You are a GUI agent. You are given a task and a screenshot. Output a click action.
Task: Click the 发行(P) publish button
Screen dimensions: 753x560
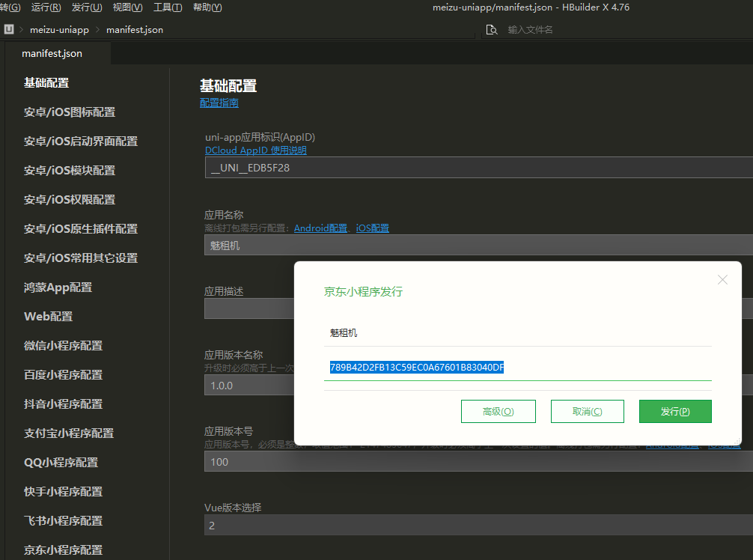pos(675,412)
